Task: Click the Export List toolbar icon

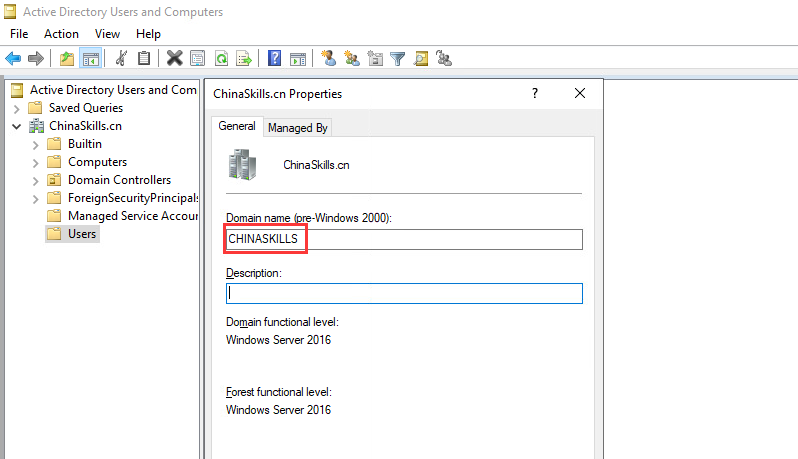Action: (244, 59)
